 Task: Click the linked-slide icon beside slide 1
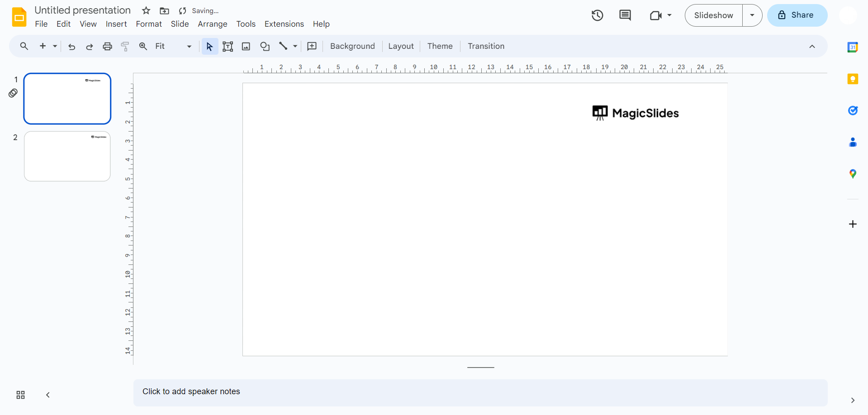click(x=13, y=93)
